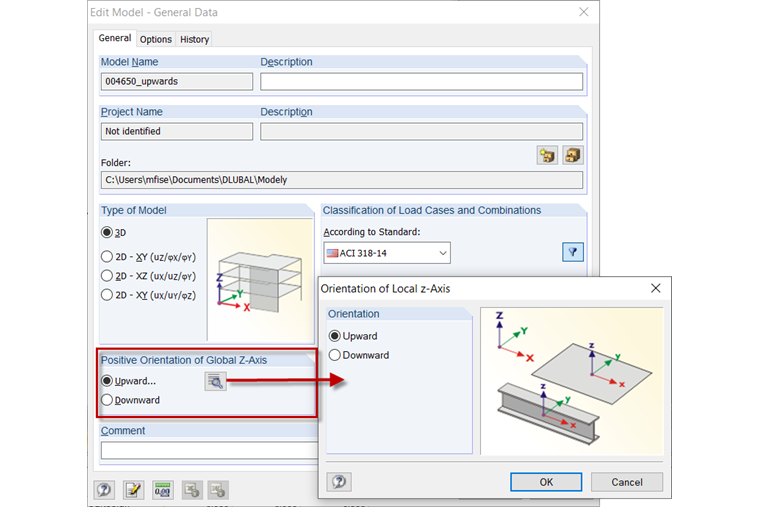Click the filter standards icon button
The image size is (760, 507).
click(572, 252)
